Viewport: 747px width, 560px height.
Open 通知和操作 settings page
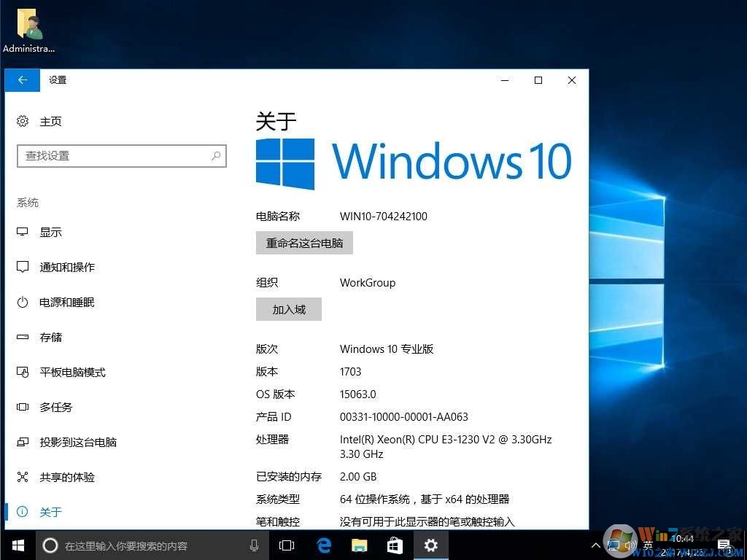(67, 267)
